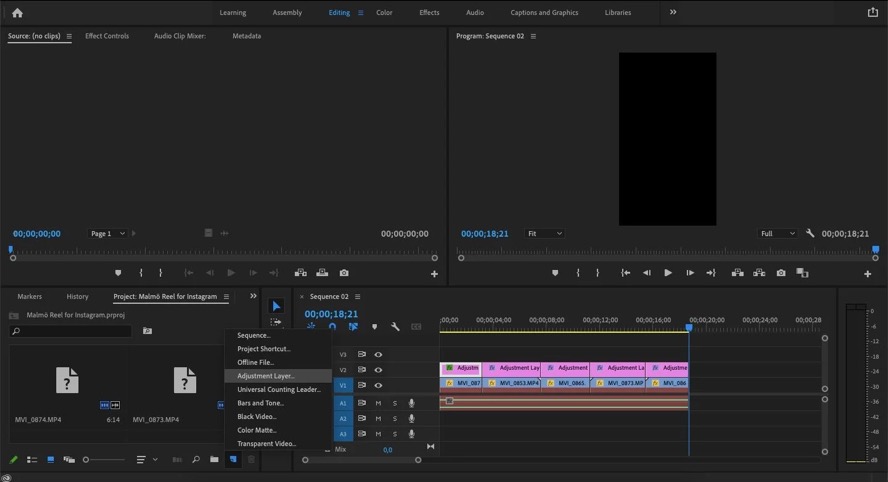The width and height of the screenshot is (888, 482).
Task: Open the Sequence 02 timeline panel menu
Action: 357,296
